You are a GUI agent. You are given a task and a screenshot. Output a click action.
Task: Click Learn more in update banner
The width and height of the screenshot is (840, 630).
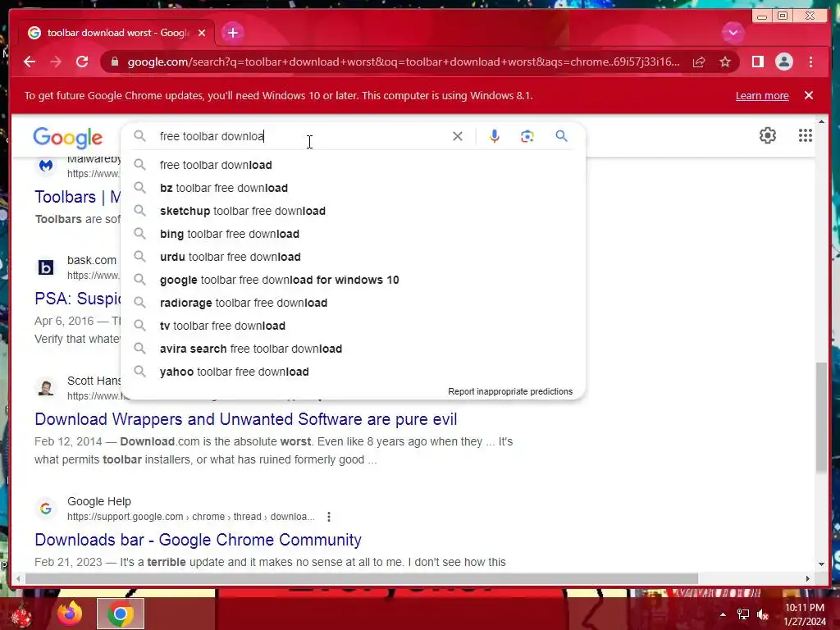[x=762, y=95]
